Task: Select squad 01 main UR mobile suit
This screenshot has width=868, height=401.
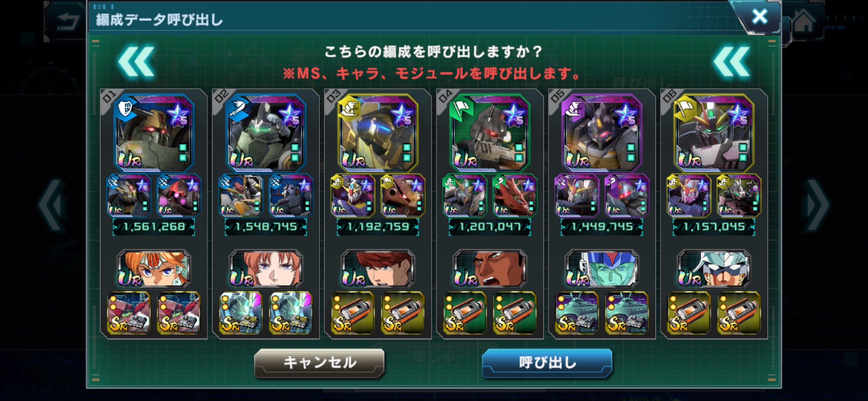Action: (x=153, y=133)
